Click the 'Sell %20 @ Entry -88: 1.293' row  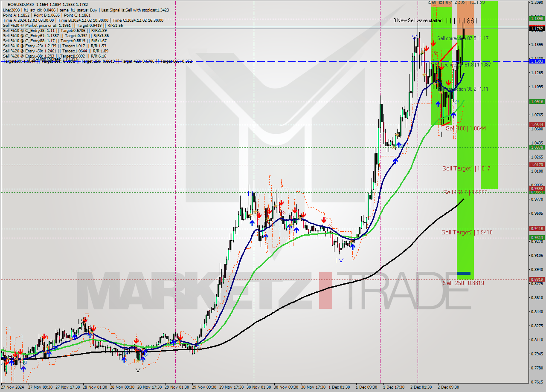(55, 56)
